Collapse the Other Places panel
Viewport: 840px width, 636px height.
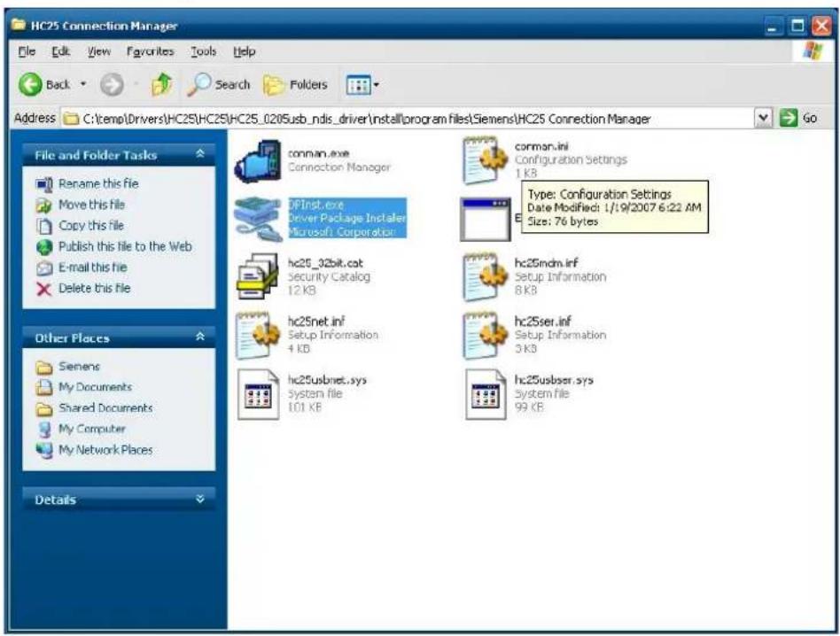[200, 337]
